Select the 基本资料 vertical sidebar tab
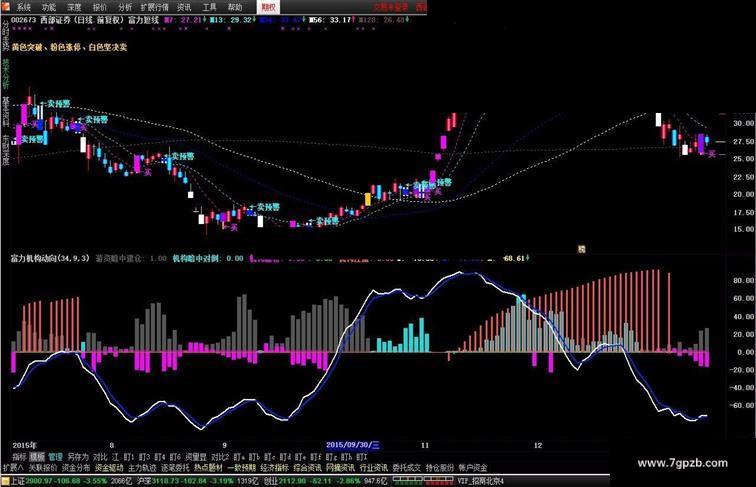 pyautogui.click(x=6, y=111)
